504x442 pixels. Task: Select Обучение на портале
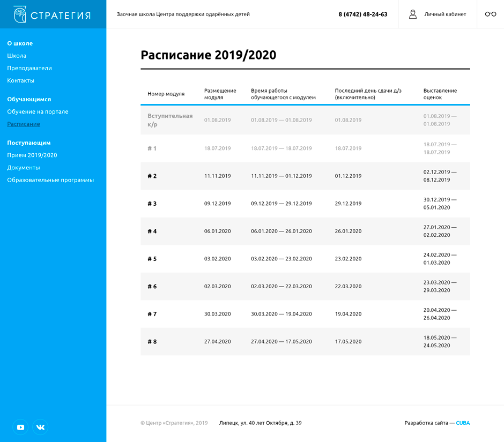(38, 111)
